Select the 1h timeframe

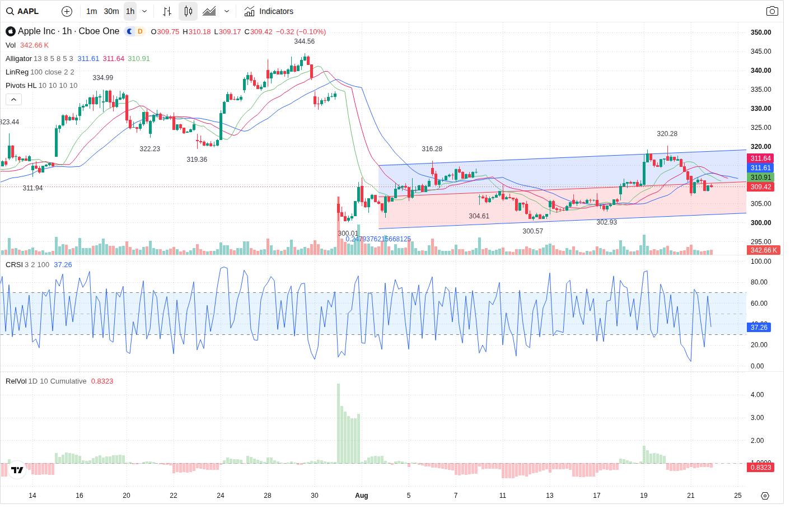130,11
